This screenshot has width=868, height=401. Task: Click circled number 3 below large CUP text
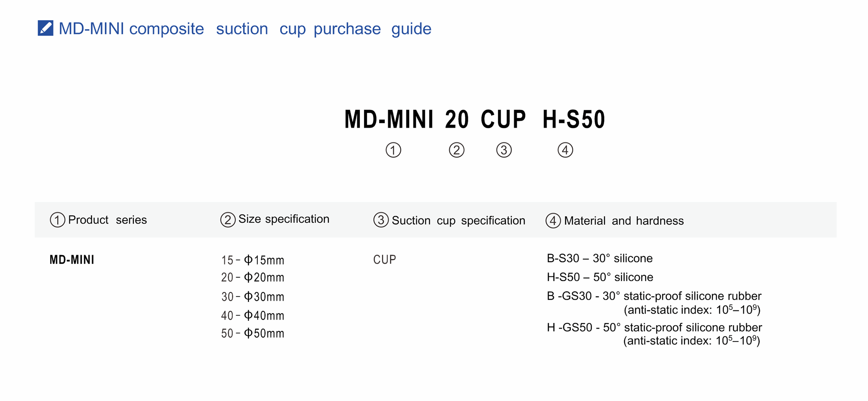[x=504, y=150]
